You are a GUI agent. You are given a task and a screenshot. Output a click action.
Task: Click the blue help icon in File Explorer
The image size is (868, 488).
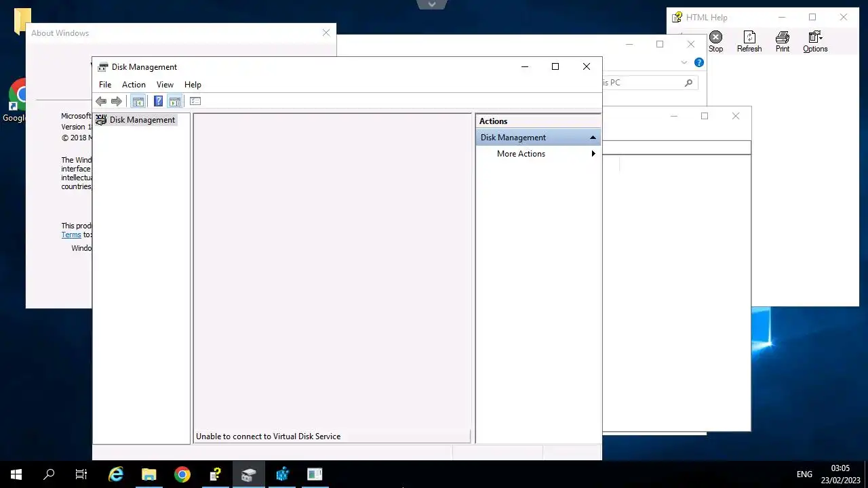click(x=699, y=62)
